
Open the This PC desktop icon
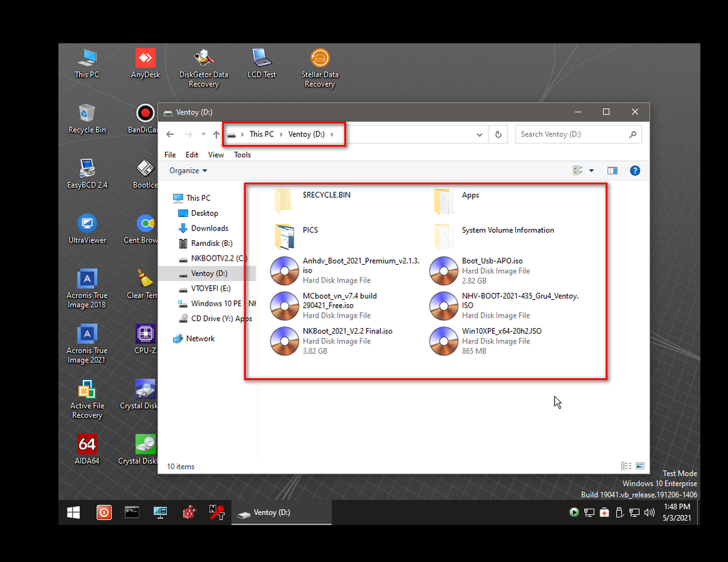tap(87, 64)
